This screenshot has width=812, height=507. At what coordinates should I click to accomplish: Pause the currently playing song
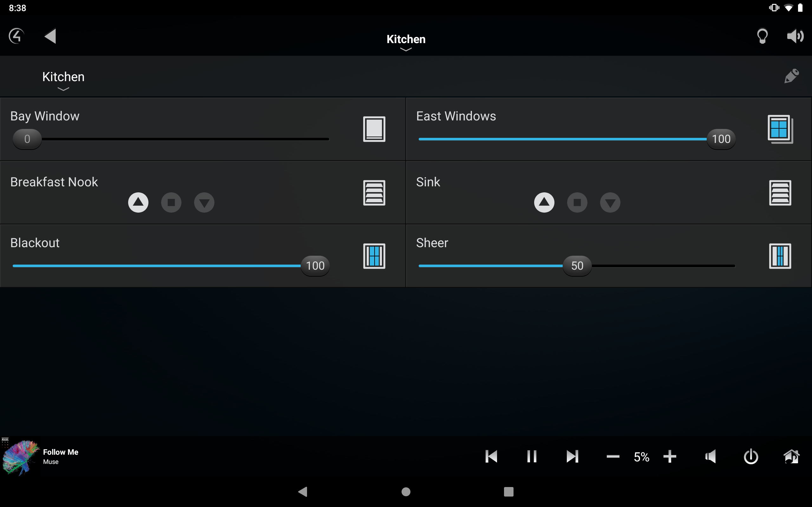532,456
